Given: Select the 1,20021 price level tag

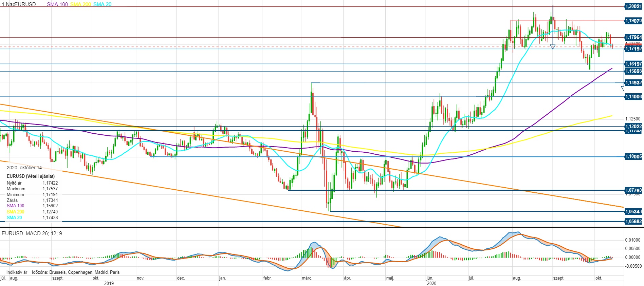Looking at the screenshot, I should pyautogui.click(x=633, y=6).
